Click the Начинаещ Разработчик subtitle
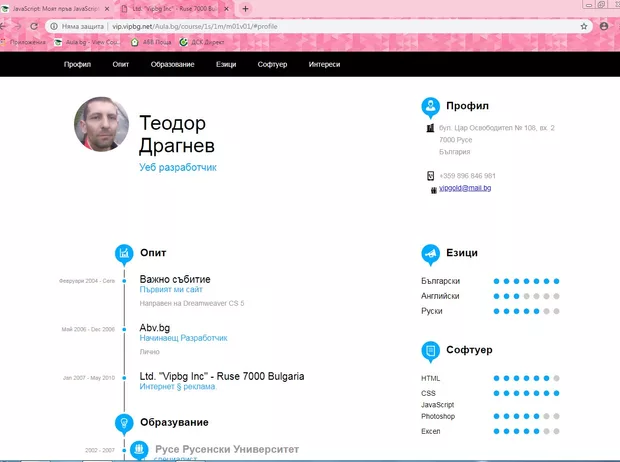620x462 pixels. 183,338
